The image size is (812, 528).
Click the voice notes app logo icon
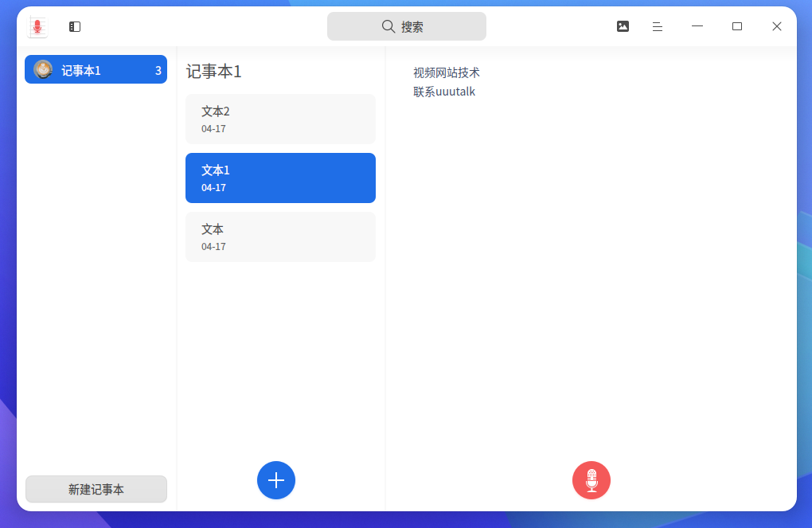tap(37, 26)
